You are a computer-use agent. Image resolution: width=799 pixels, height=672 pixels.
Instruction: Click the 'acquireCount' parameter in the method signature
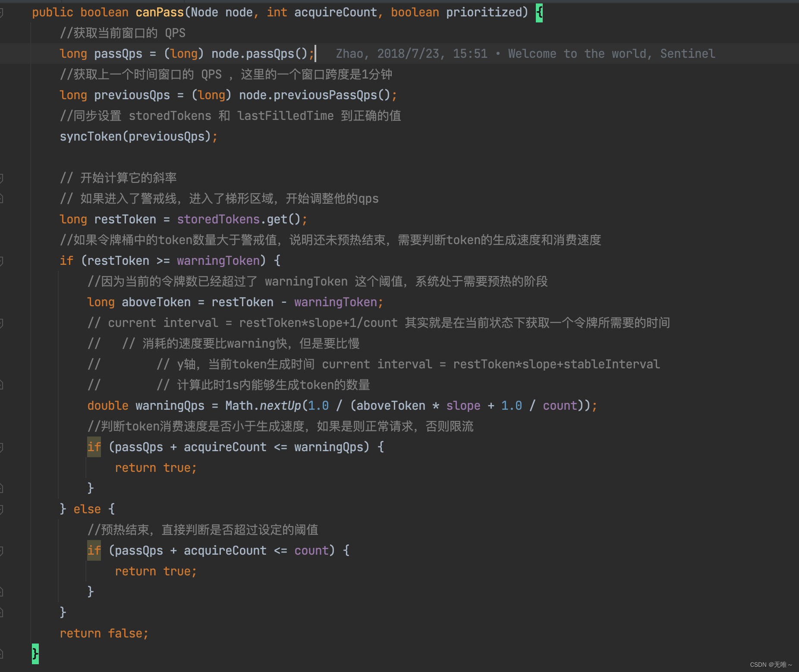point(336,12)
